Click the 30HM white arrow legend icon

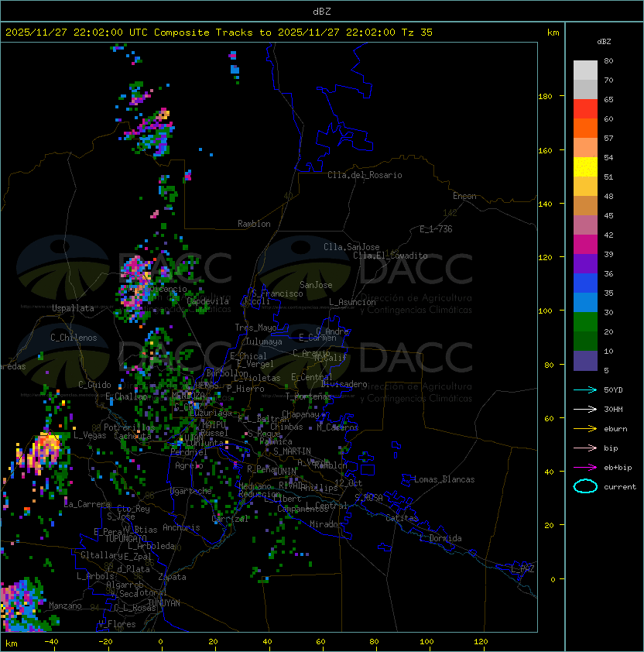point(585,410)
